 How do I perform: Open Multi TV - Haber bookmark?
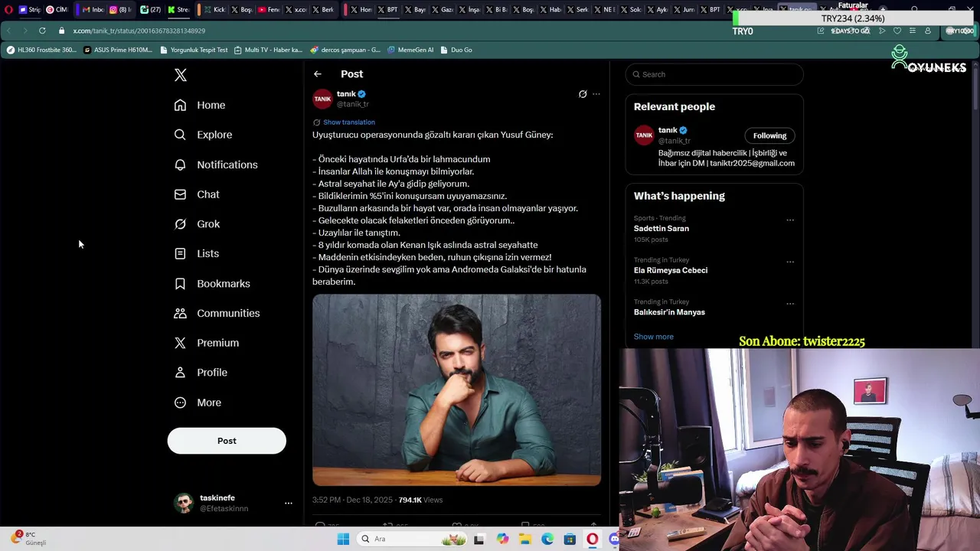(x=268, y=50)
